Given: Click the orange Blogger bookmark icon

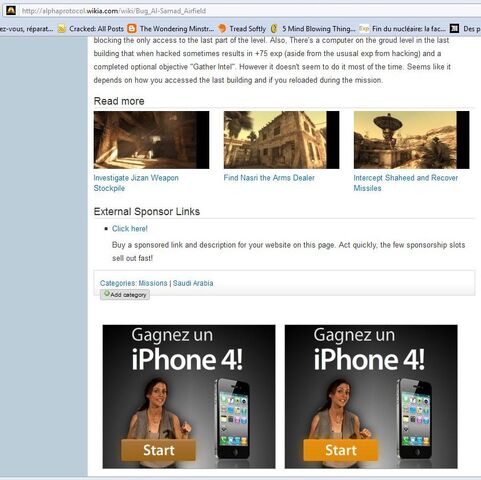Looking at the screenshot, I should (x=132, y=29).
